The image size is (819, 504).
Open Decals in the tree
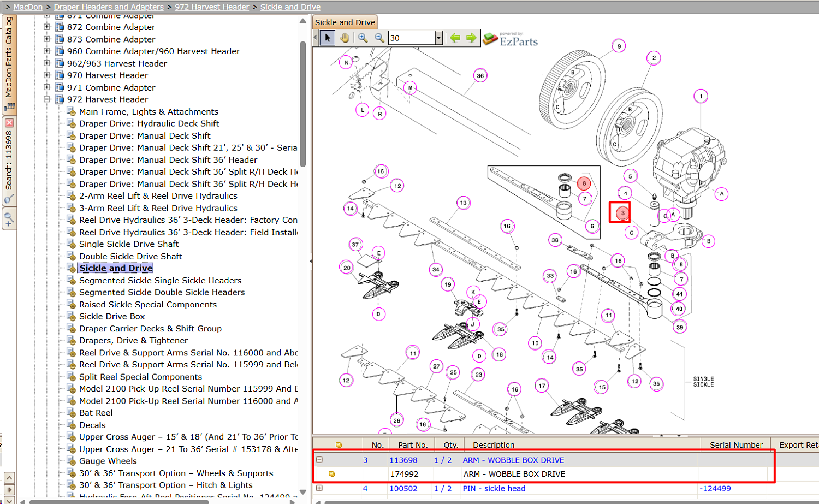tap(92, 425)
